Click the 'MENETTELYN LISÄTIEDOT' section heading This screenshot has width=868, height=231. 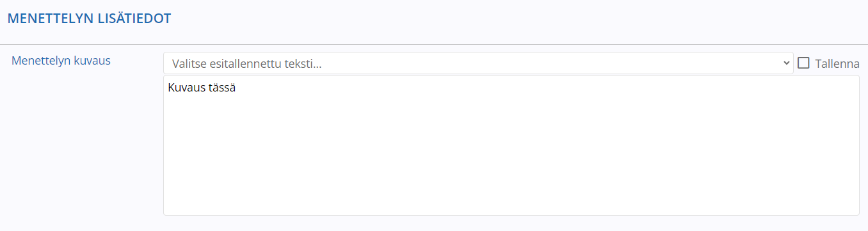click(89, 19)
